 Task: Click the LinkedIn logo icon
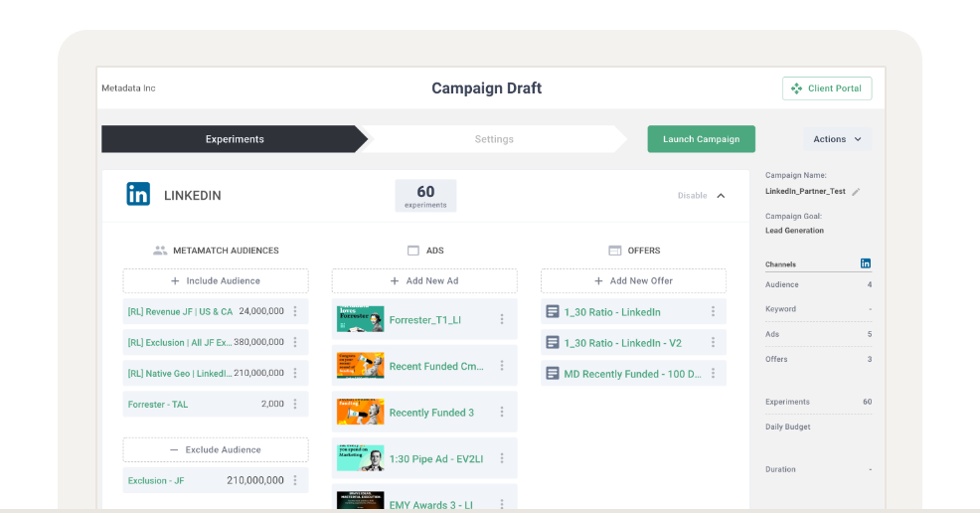tap(138, 194)
